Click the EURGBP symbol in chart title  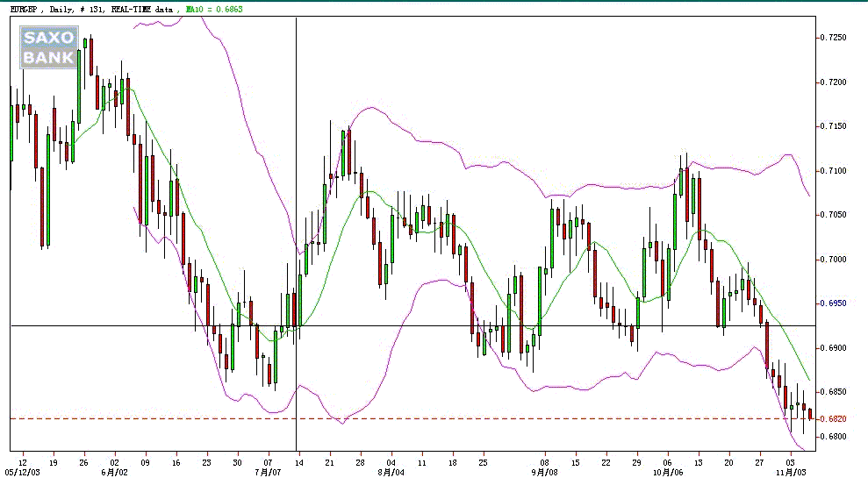[24, 10]
